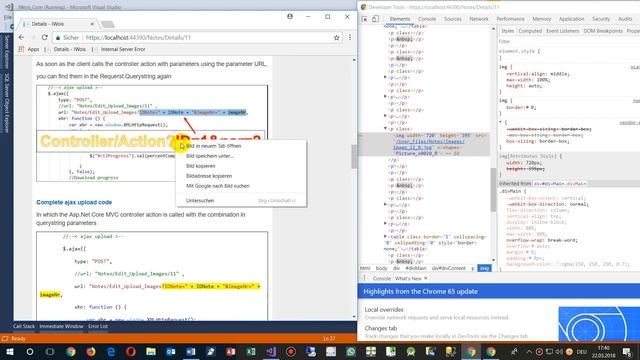Open the Complete ajax upload code link
This screenshot has height=360, width=640.
pos(74,202)
